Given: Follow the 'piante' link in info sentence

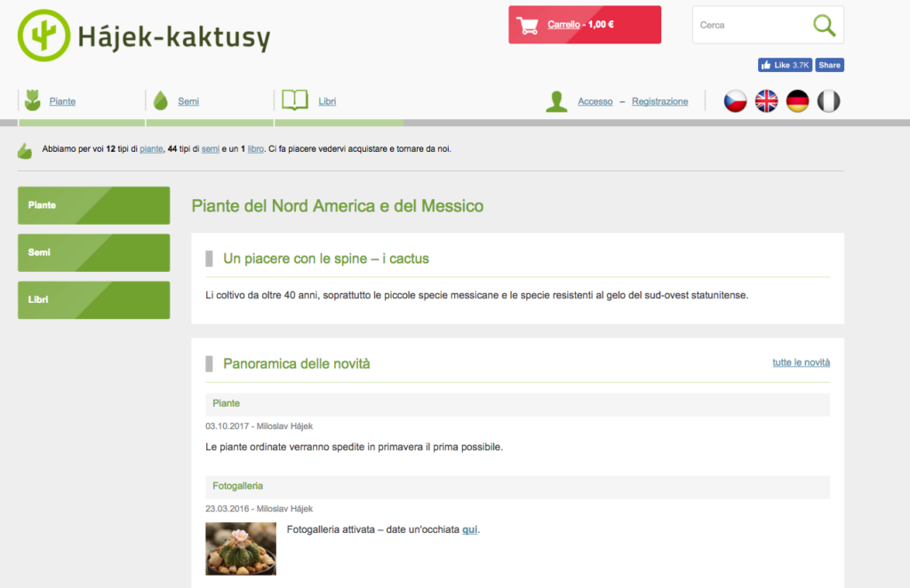Looking at the screenshot, I should click(151, 149).
